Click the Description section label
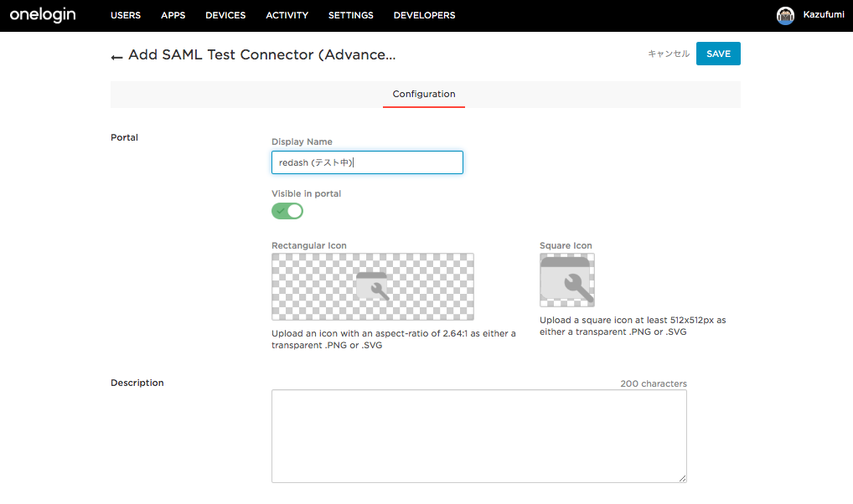Viewport: 853px width, 504px height. coord(137,383)
